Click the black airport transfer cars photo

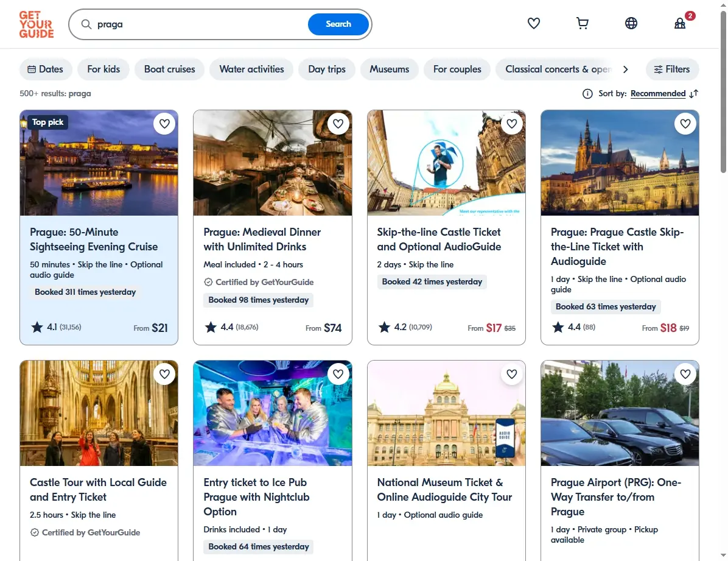(620, 413)
